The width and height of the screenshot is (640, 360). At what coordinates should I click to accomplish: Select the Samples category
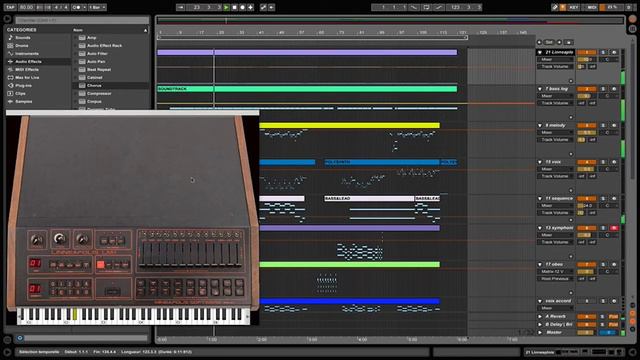23,102
